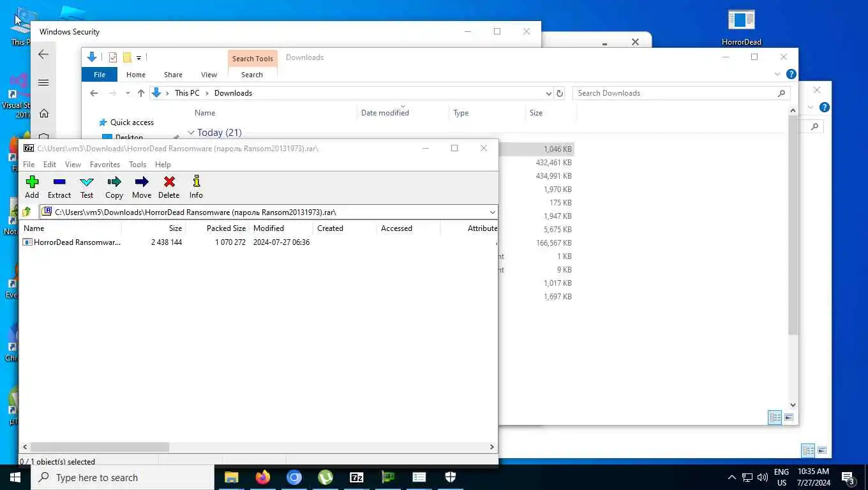This screenshot has height=490, width=868.
Task: Open Quick access in Explorer sidebar
Action: [131, 122]
